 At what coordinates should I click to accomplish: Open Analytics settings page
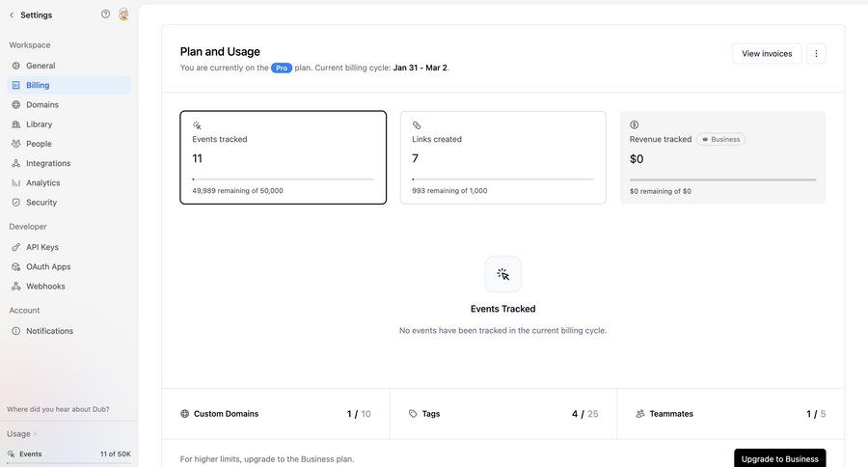pyautogui.click(x=69, y=182)
